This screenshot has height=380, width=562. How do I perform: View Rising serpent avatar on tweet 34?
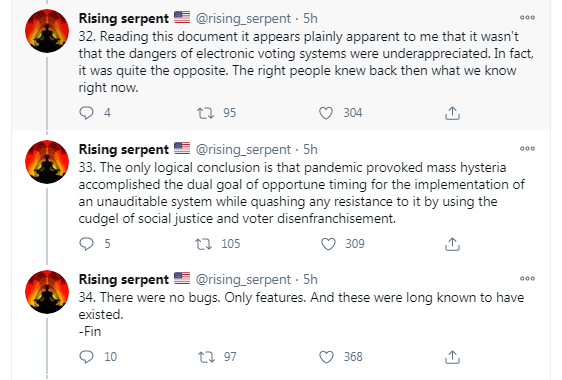[x=47, y=291]
